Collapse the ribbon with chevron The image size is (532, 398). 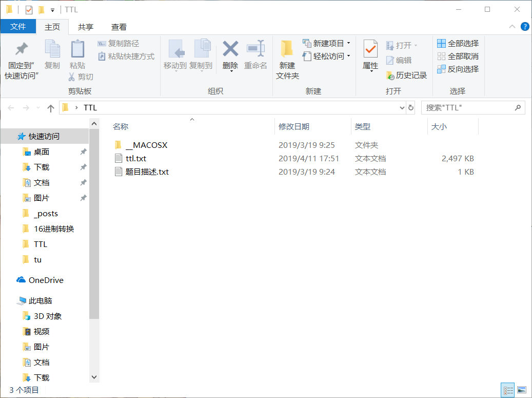(x=512, y=27)
